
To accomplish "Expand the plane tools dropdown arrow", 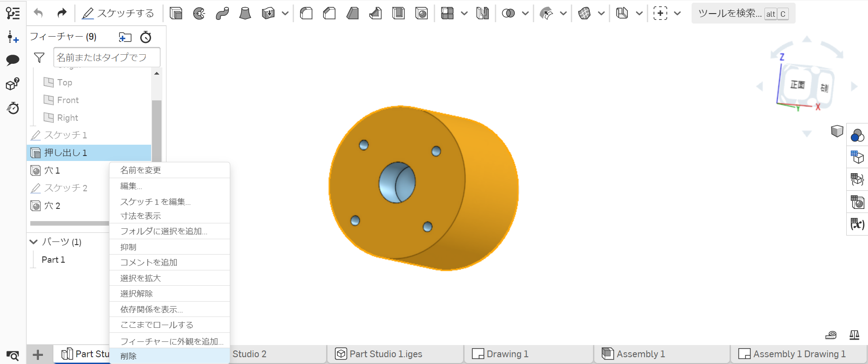I will 639,14.
